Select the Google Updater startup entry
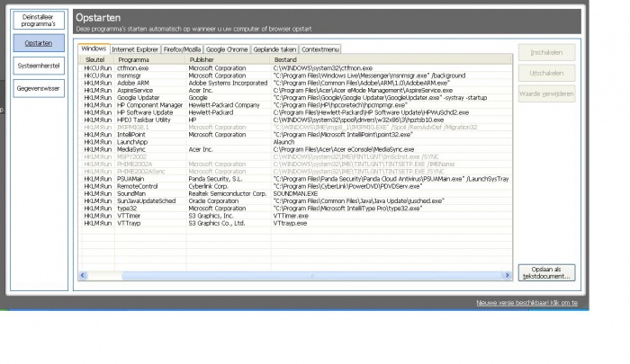Screen dimensions: 630x364 [138, 97]
